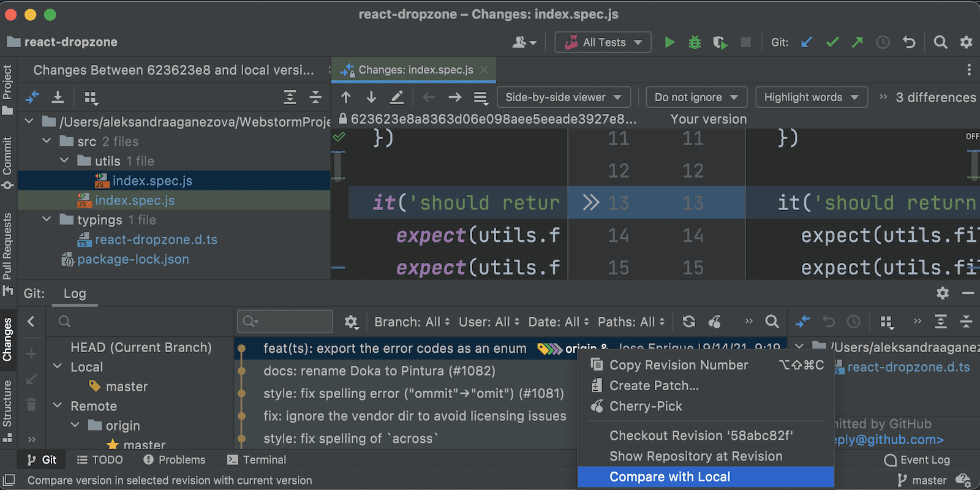Search commits with log magnifier icon

(x=772, y=322)
